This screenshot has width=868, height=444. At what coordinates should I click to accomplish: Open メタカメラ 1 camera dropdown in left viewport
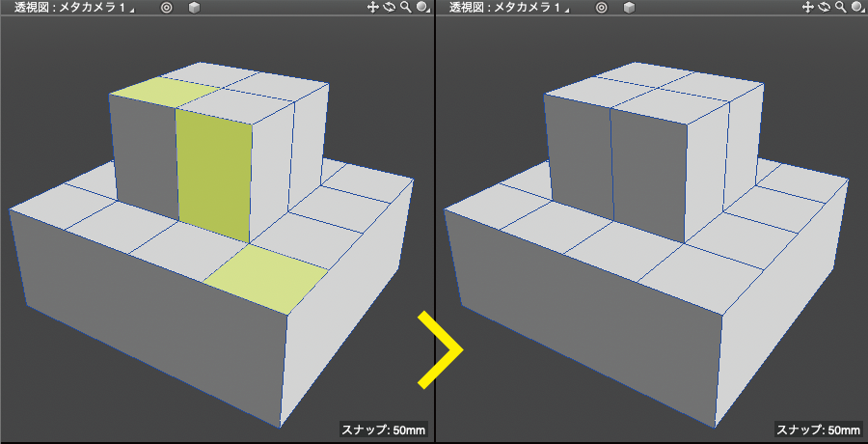pos(97,7)
